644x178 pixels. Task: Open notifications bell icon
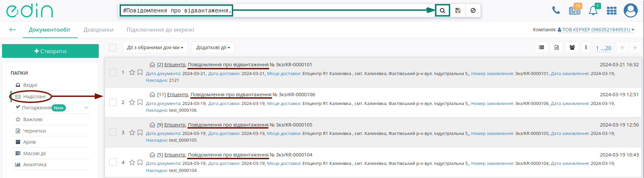pyautogui.click(x=593, y=10)
